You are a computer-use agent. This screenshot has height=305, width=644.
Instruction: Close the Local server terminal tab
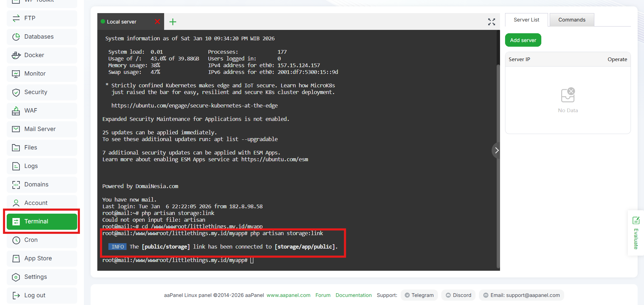click(x=157, y=21)
